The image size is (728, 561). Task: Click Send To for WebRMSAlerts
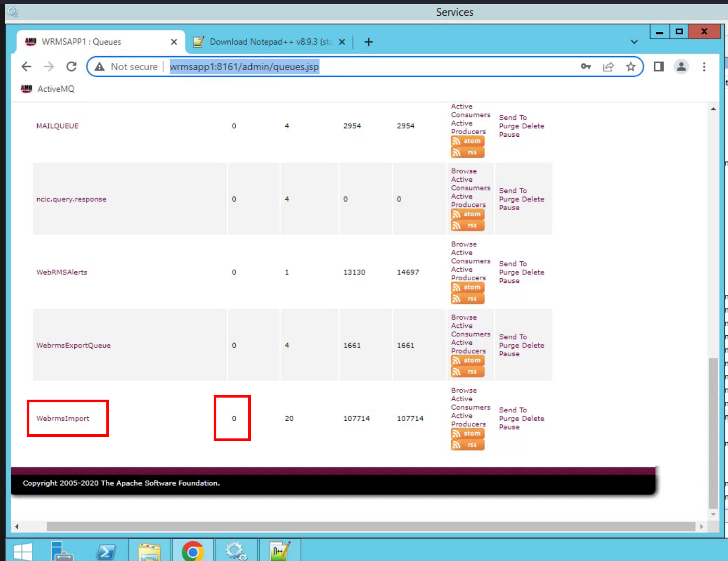tap(513, 264)
